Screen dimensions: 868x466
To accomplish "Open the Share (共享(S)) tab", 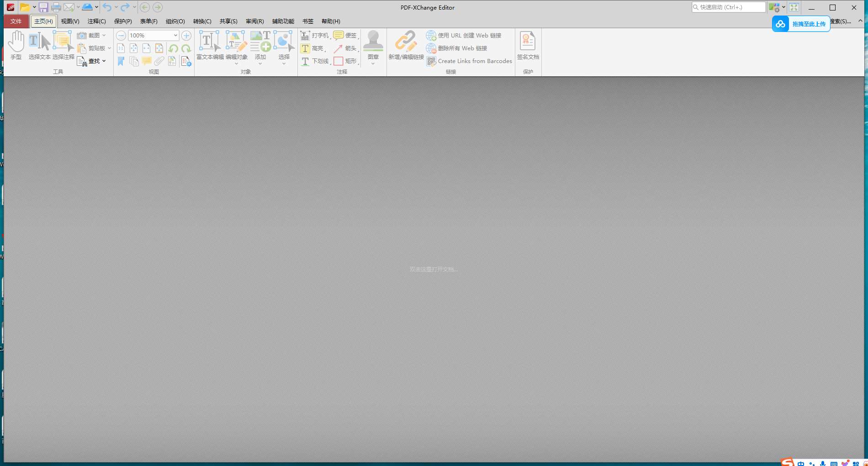I will 228,21.
